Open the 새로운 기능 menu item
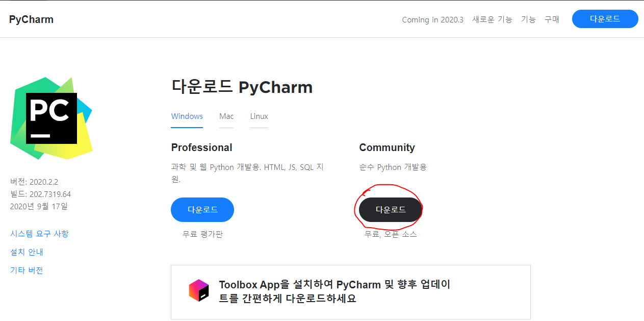 (492, 19)
